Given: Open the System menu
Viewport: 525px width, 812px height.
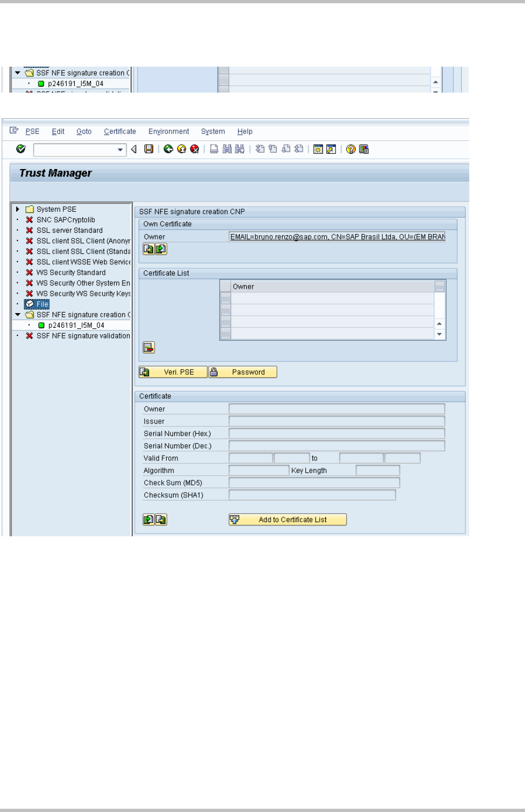Looking at the screenshot, I should click(213, 131).
